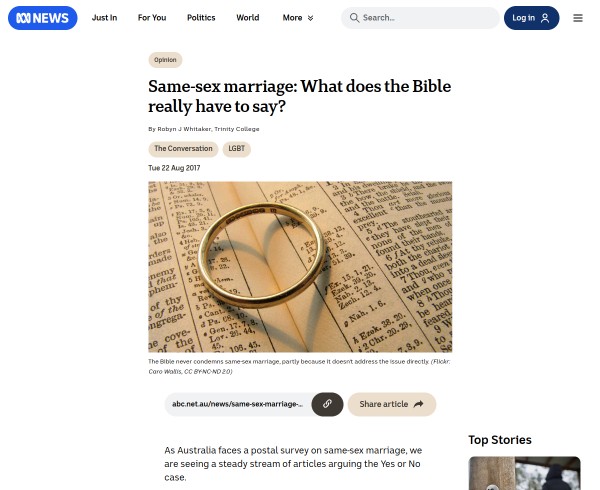Open the For You section

point(152,18)
